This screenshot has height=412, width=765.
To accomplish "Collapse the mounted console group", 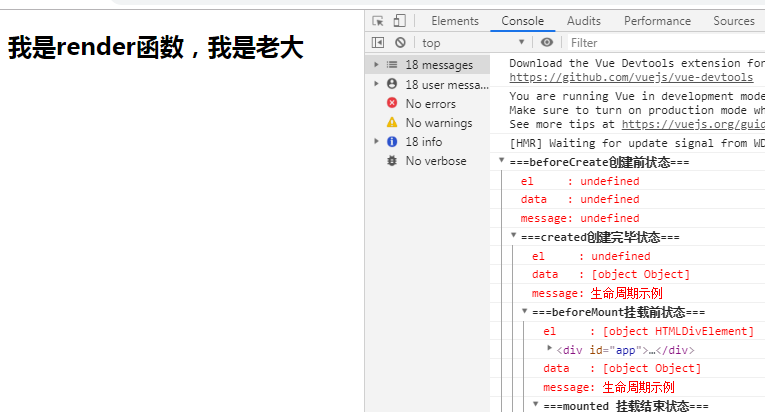I will (536, 404).
